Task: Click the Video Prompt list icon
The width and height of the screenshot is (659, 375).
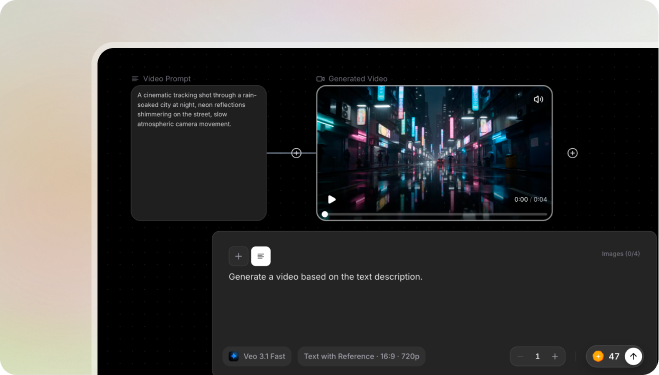Action: click(135, 79)
